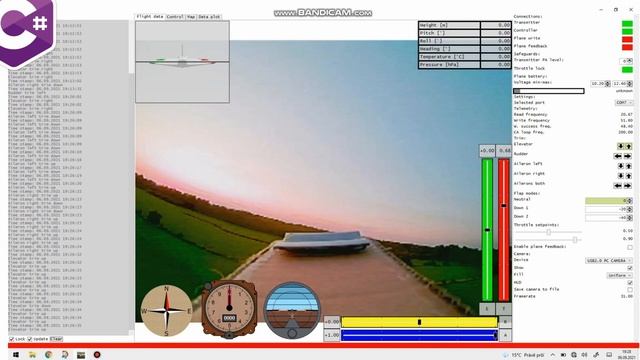
Task: Switch to the Control tab
Action: (175, 17)
